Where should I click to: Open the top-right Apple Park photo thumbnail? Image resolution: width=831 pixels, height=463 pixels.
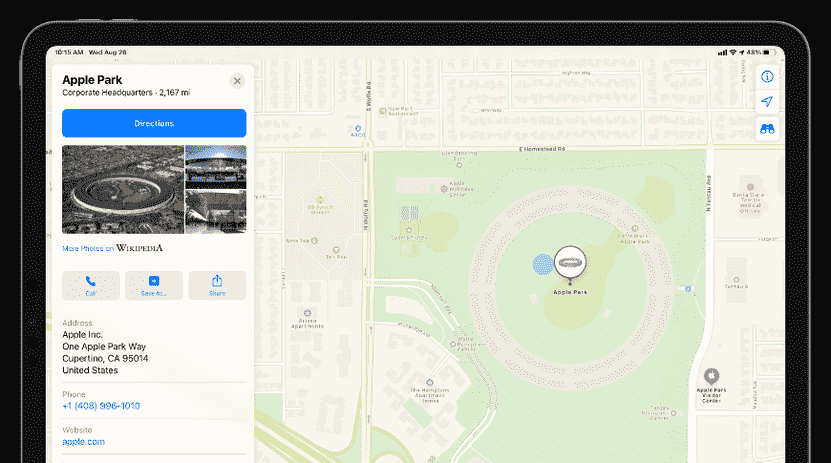point(216,166)
